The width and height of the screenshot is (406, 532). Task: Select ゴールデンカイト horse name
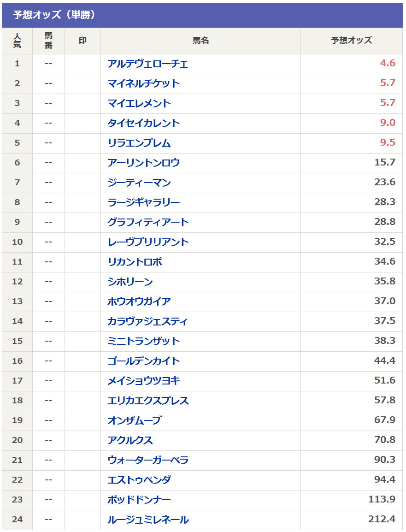point(143,361)
